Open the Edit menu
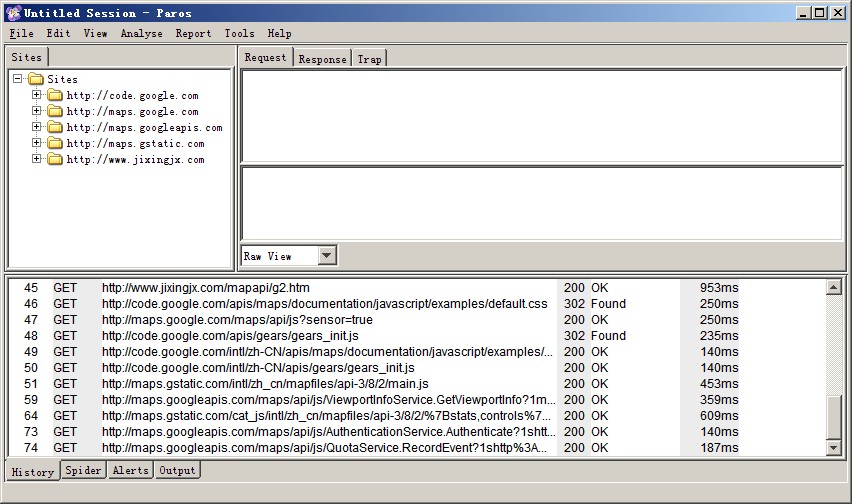Screen dimensions: 852x504 point(58,33)
